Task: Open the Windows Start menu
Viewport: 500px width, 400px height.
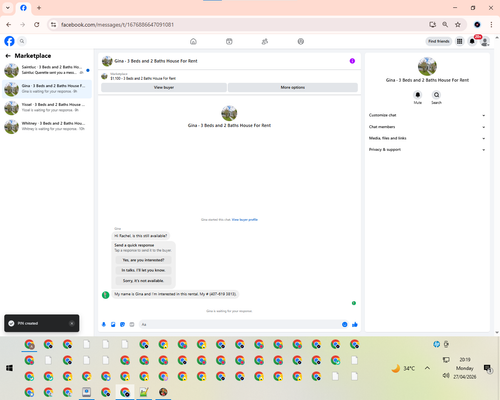Action: point(9,368)
